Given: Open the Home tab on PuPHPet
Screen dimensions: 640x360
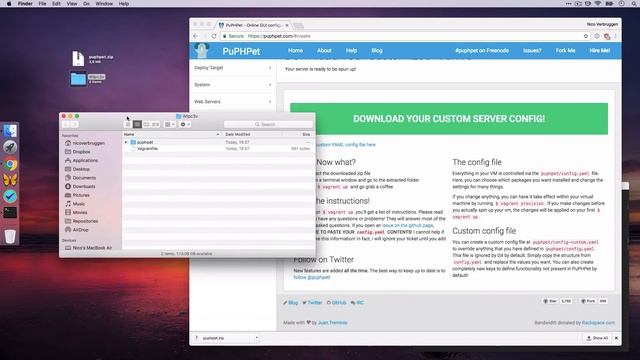Looking at the screenshot, I should [x=296, y=51].
